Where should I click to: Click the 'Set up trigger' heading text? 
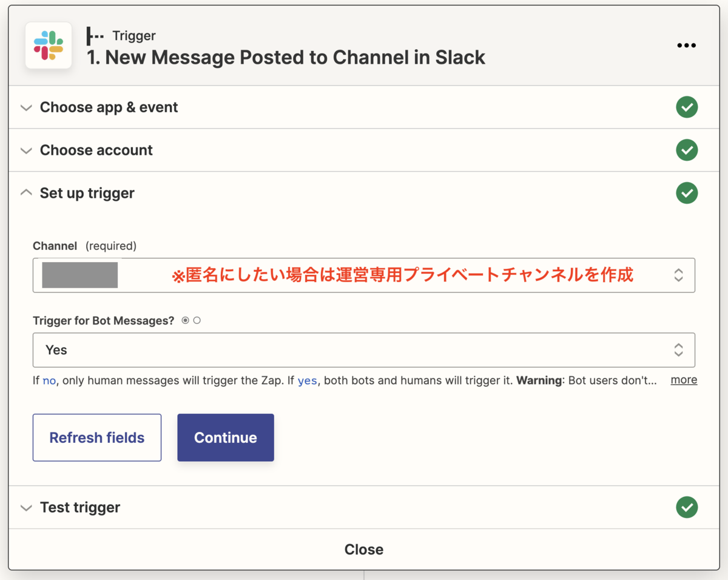87,193
